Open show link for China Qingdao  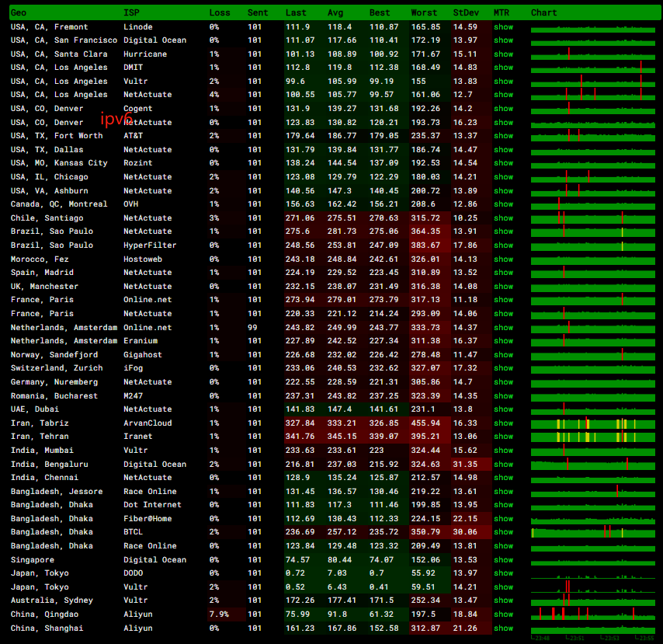(x=504, y=614)
